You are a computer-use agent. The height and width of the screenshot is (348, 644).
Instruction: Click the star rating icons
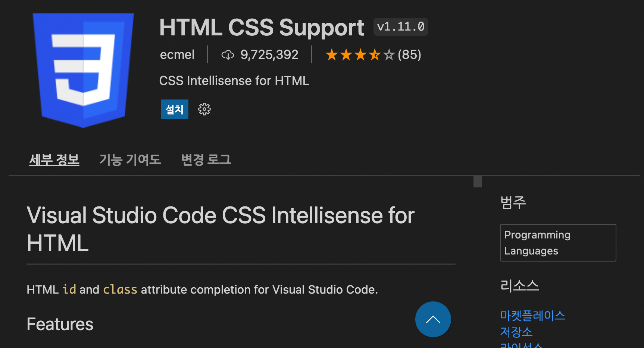point(360,55)
